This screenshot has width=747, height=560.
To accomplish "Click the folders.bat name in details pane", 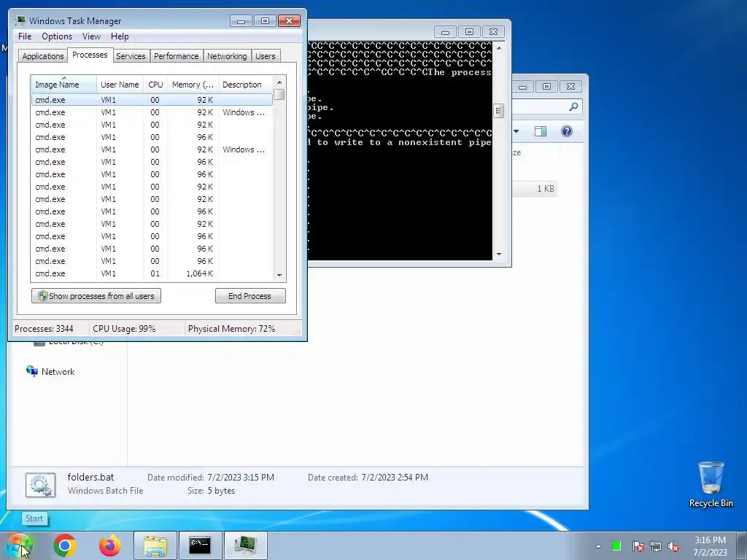I will tap(90, 477).
